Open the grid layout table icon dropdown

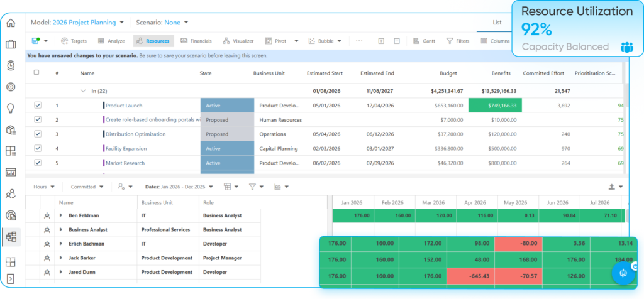(x=231, y=187)
